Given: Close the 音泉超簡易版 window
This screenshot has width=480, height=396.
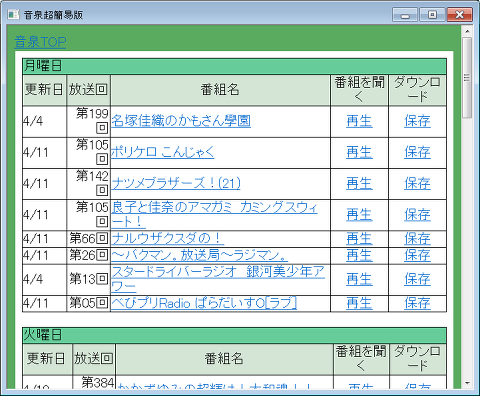Looking at the screenshot, I should point(460,15).
